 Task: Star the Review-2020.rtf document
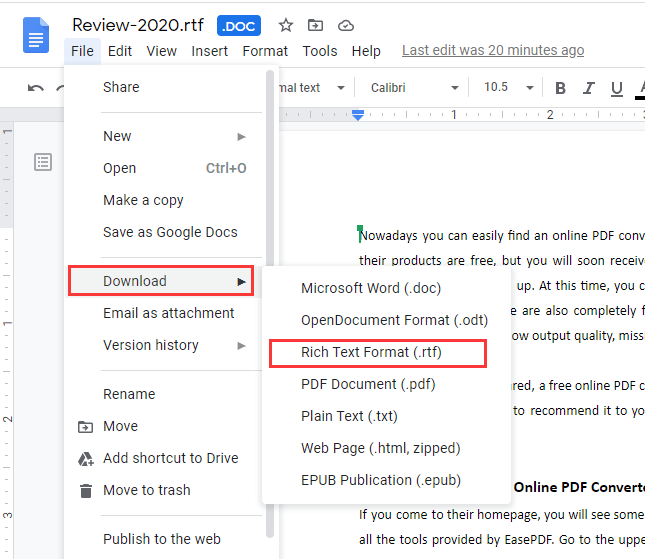[x=286, y=25]
